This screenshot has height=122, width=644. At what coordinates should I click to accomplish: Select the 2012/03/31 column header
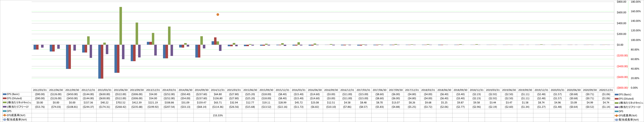click(40, 90)
